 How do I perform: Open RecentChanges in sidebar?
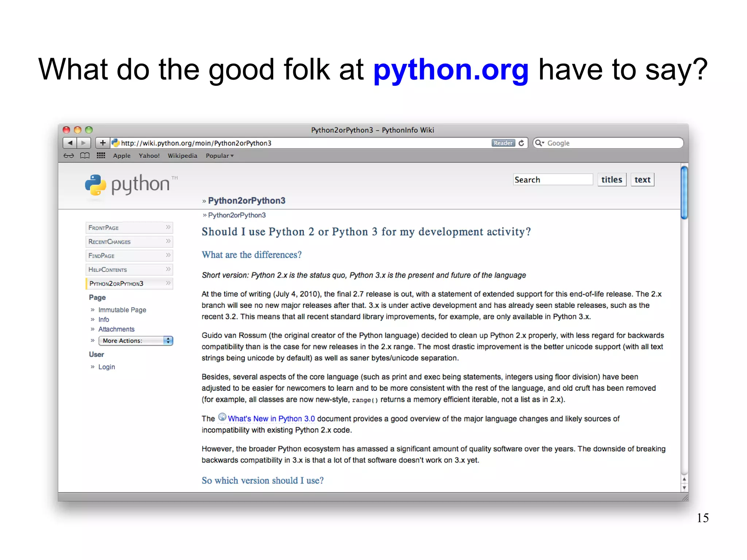(129, 242)
